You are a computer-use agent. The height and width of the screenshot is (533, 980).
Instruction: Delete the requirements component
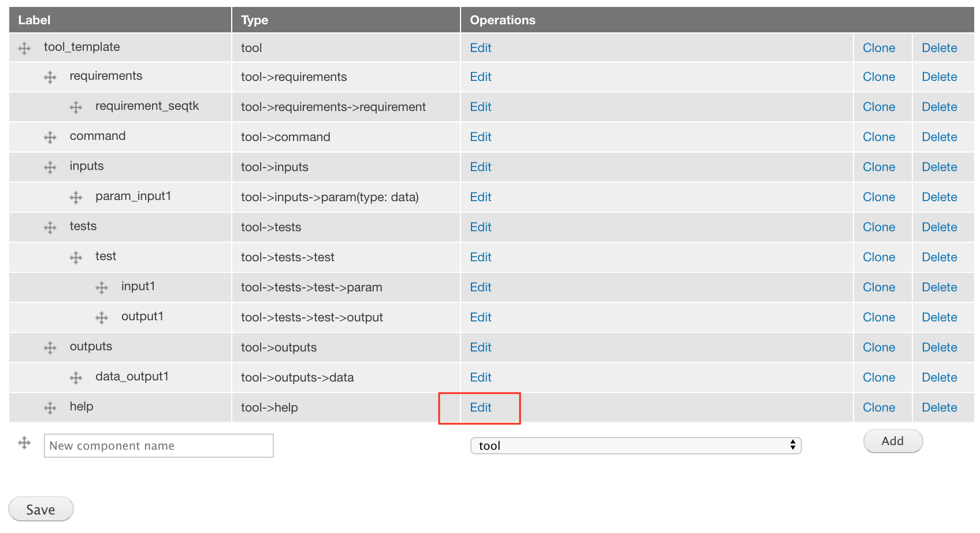pyautogui.click(x=940, y=77)
